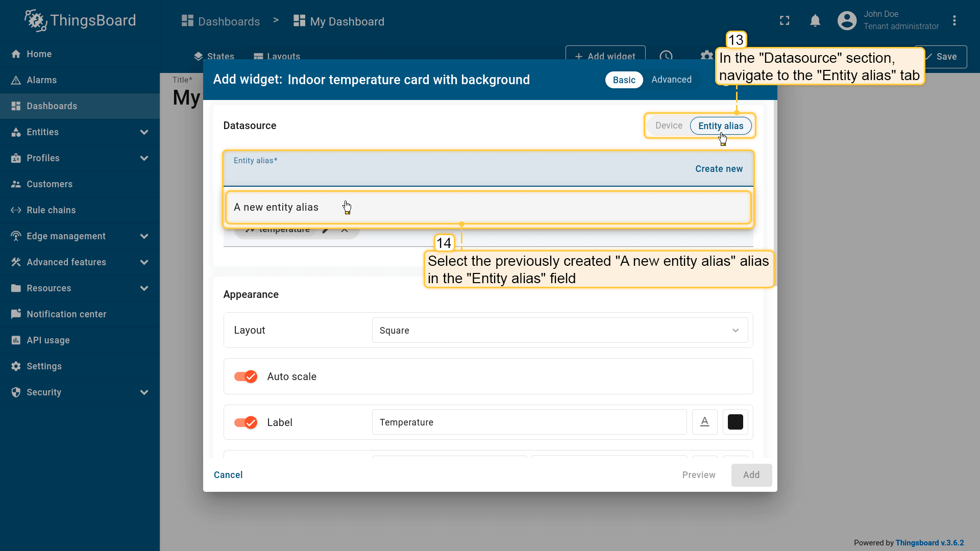
Task: Click the John Doe user avatar icon
Action: [x=847, y=20]
